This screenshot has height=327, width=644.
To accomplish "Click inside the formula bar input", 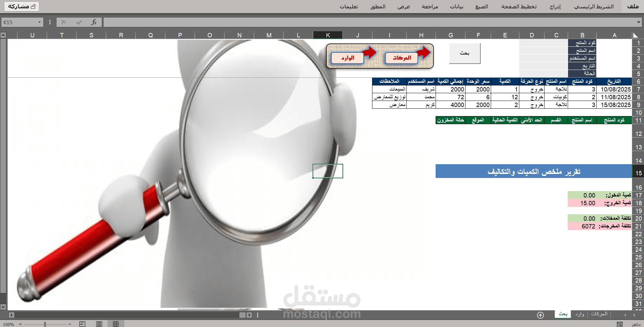I will point(369,22).
